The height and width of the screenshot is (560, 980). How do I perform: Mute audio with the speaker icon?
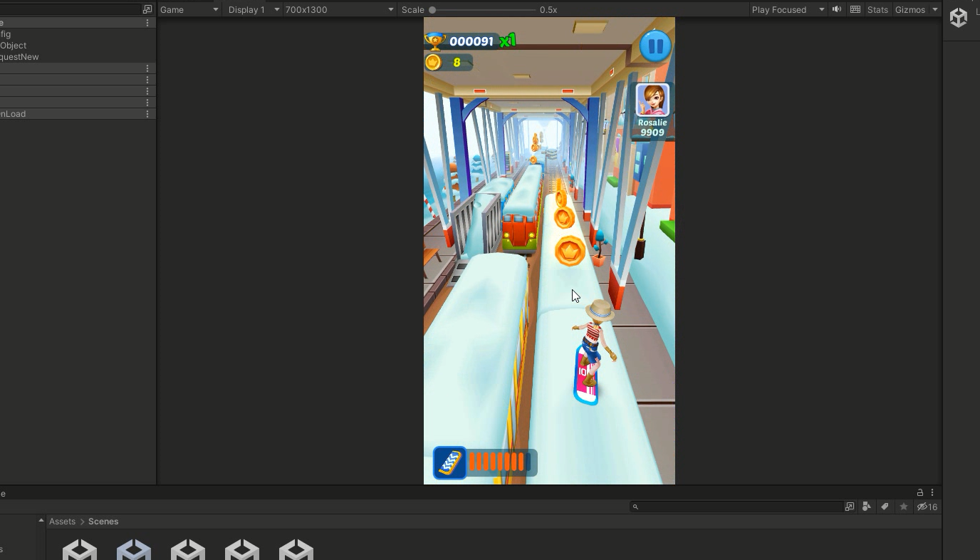click(x=837, y=9)
